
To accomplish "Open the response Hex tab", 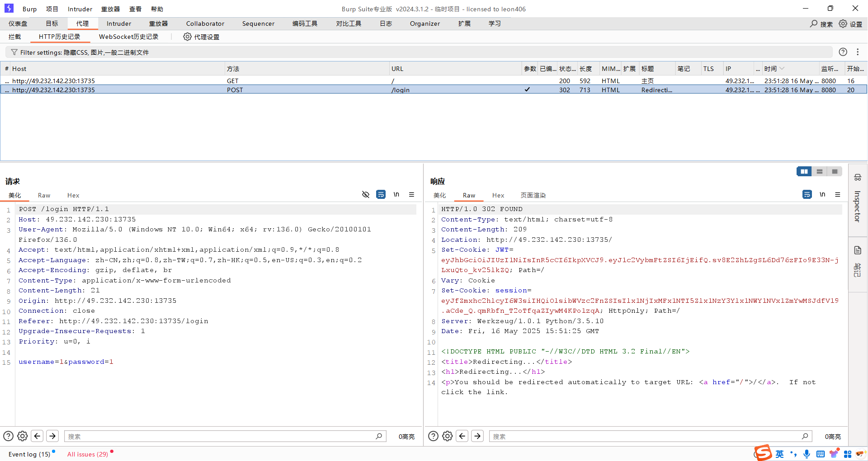I will point(498,195).
